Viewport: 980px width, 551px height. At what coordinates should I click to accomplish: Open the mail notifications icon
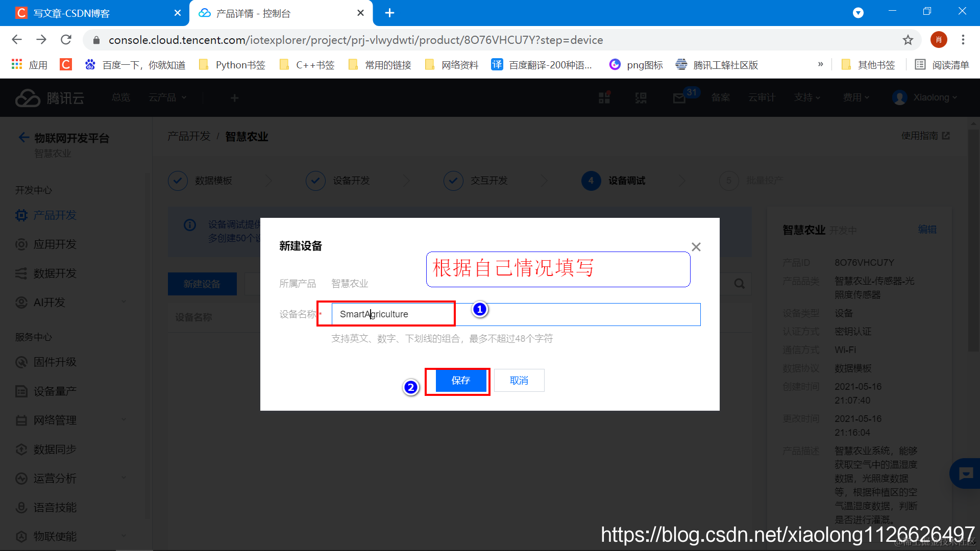tap(679, 98)
